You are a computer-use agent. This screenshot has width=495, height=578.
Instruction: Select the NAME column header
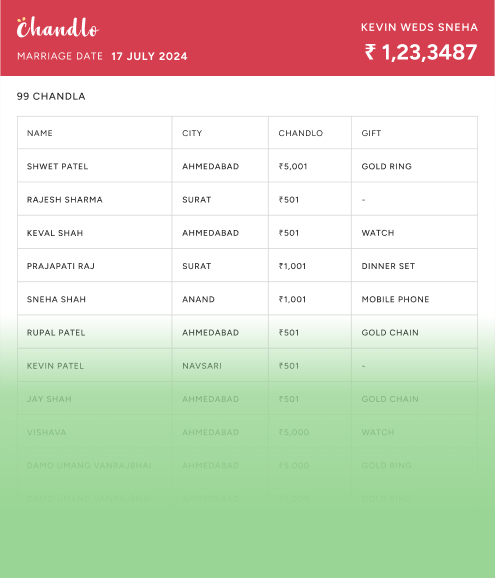(x=39, y=133)
